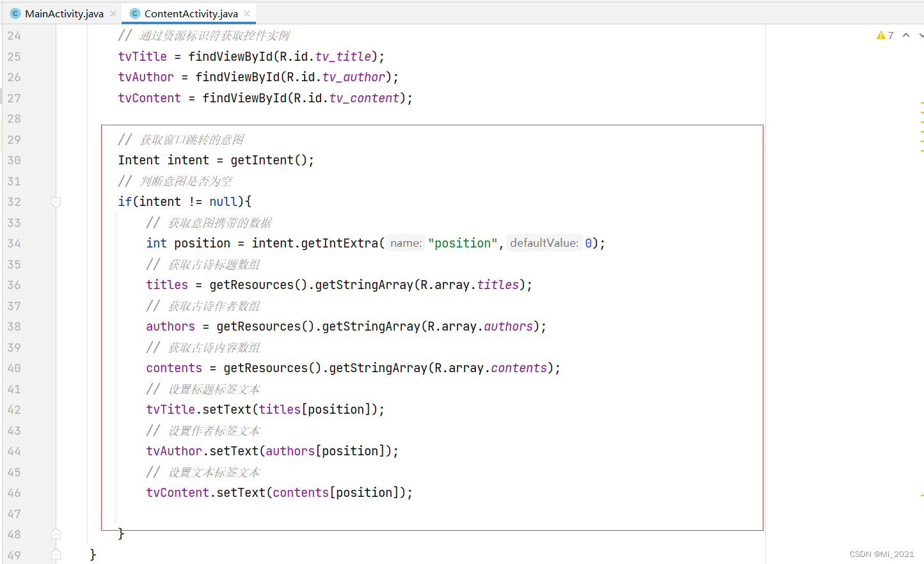Image resolution: width=924 pixels, height=564 pixels.
Task: Close the MainActivity.java tab
Action: pyautogui.click(x=113, y=13)
